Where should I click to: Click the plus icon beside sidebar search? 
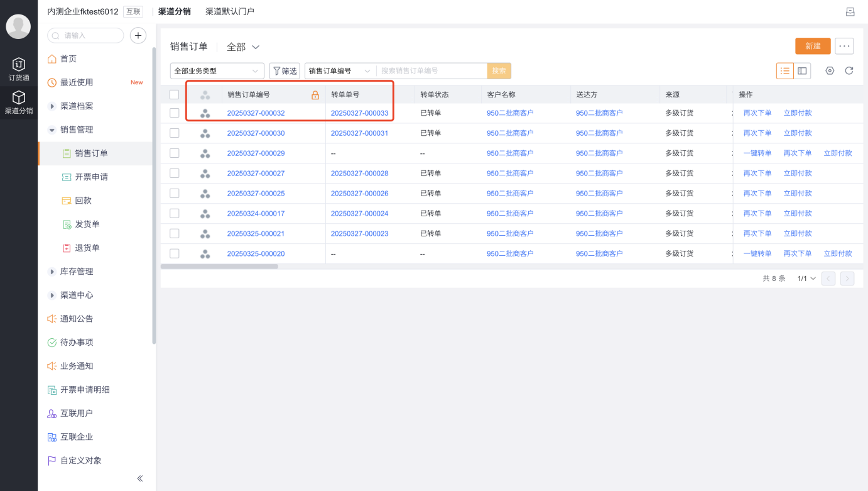pos(138,36)
